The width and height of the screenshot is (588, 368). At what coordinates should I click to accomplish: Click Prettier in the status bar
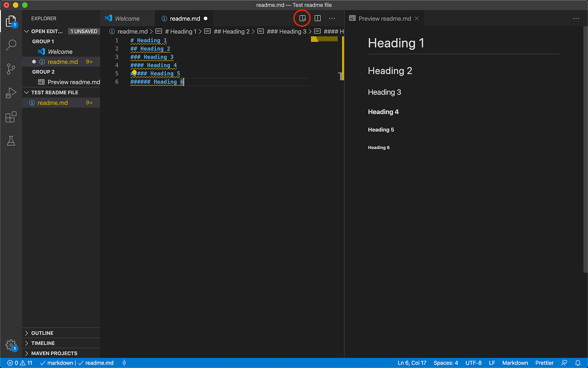point(544,363)
